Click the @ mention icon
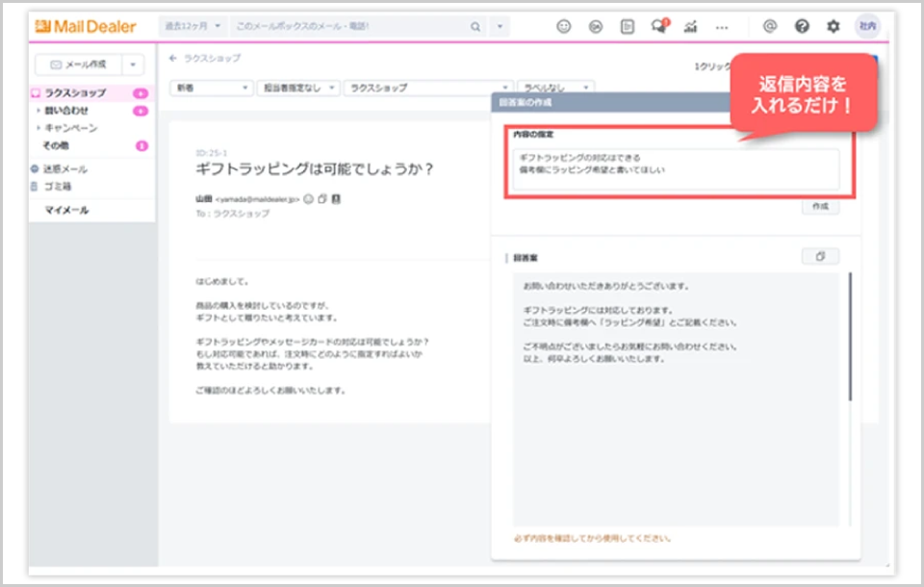 769,27
